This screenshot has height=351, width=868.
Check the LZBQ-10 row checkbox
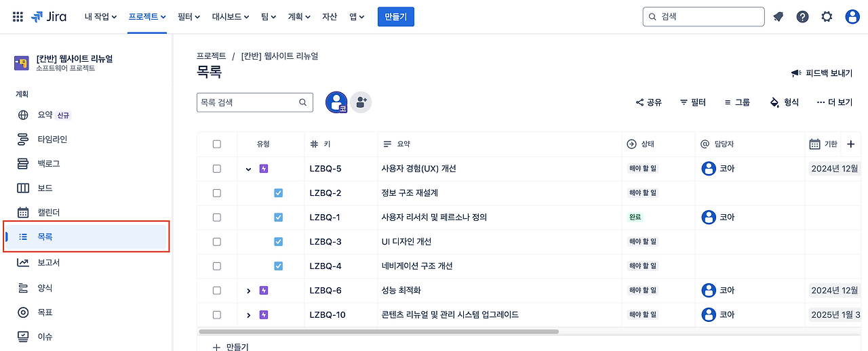[217, 315]
